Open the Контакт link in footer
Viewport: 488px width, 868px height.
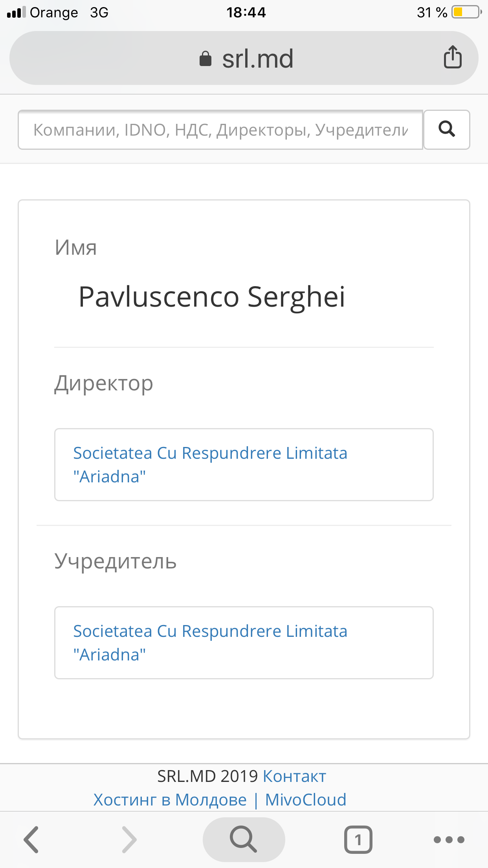click(x=294, y=776)
